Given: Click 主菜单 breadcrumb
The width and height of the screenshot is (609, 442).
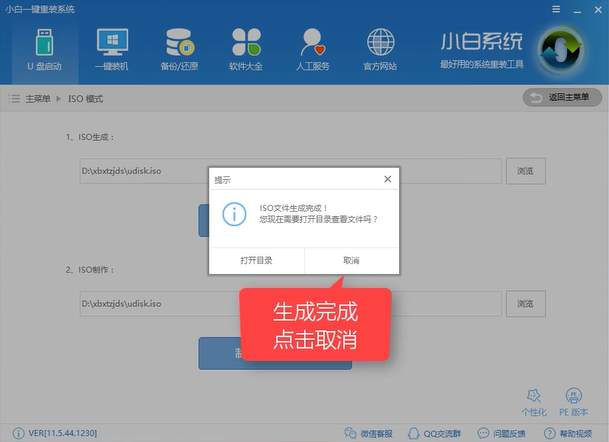Looking at the screenshot, I should 38,99.
